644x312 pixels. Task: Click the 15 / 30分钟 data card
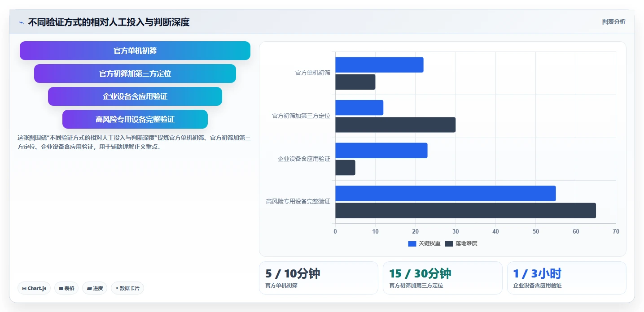coord(442,278)
